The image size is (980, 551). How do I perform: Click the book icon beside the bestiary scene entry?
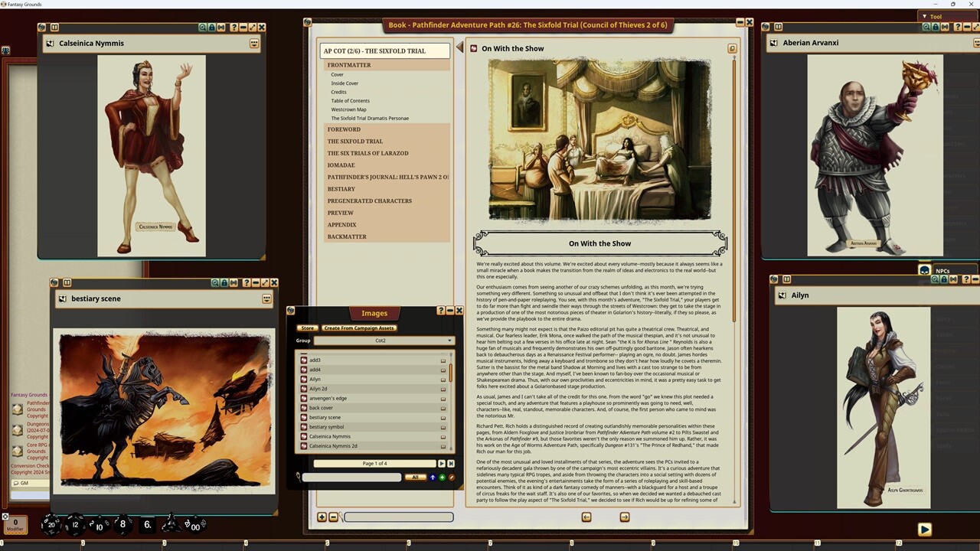tap(443, 417)
